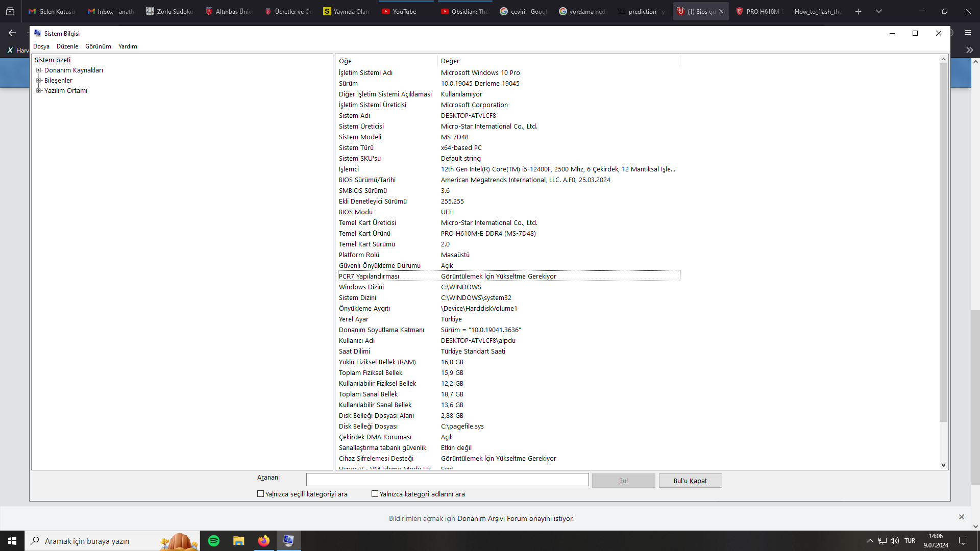Open the network icon in system tray
Image resolution: width=980 pixels, height=551 pixels.
(x=883, y=541)
